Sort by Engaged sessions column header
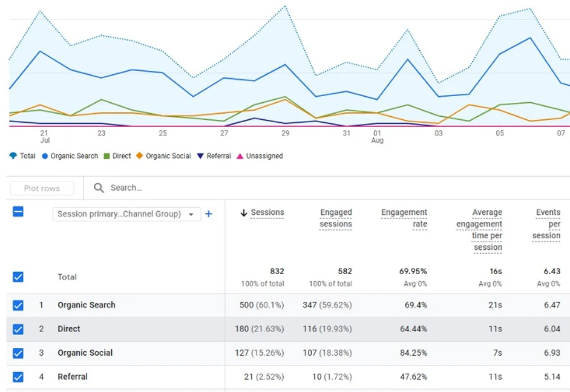 tap(336, 218)
